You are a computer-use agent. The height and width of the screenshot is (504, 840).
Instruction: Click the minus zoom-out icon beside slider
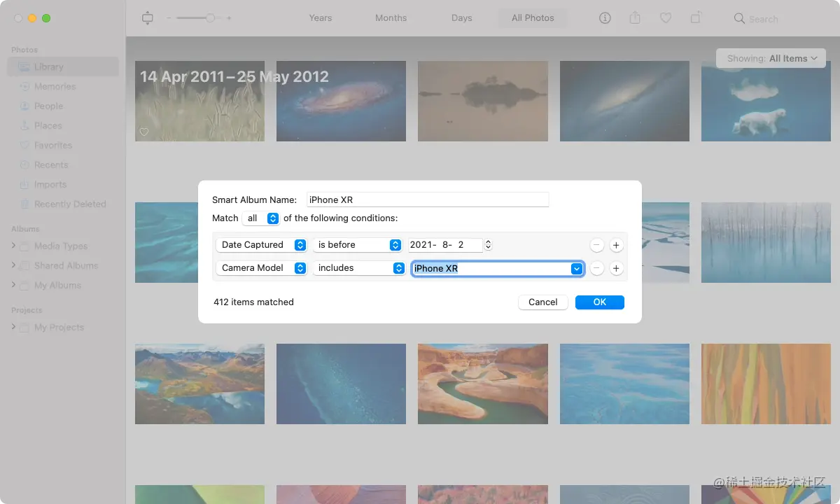click(x=169, y=18)
